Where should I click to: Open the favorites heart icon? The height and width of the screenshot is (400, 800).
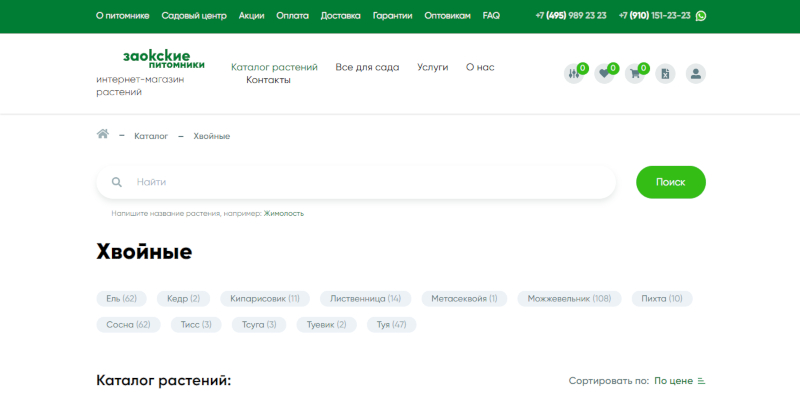[x=604, y=73]
